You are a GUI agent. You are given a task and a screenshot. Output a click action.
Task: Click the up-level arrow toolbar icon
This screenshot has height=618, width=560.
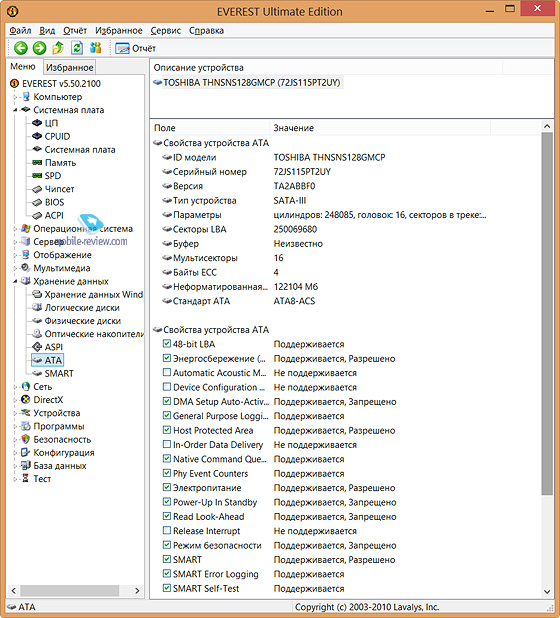pos(58,48)
